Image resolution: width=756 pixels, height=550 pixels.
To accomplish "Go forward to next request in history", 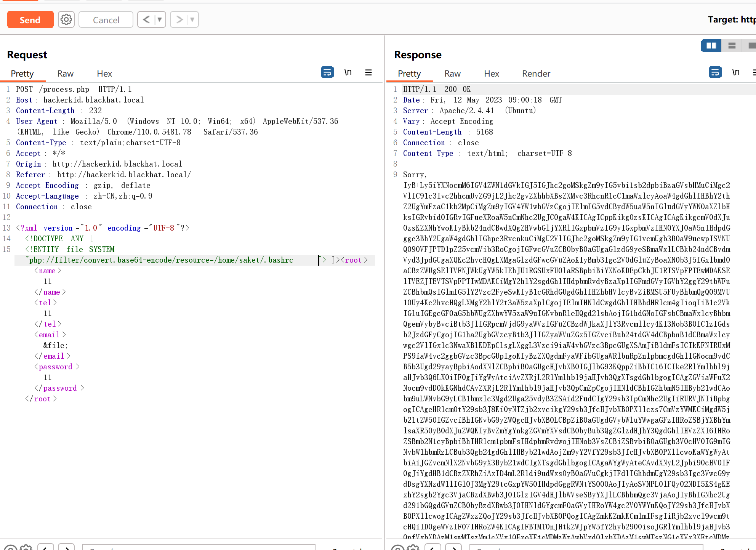I will point(179,19).
